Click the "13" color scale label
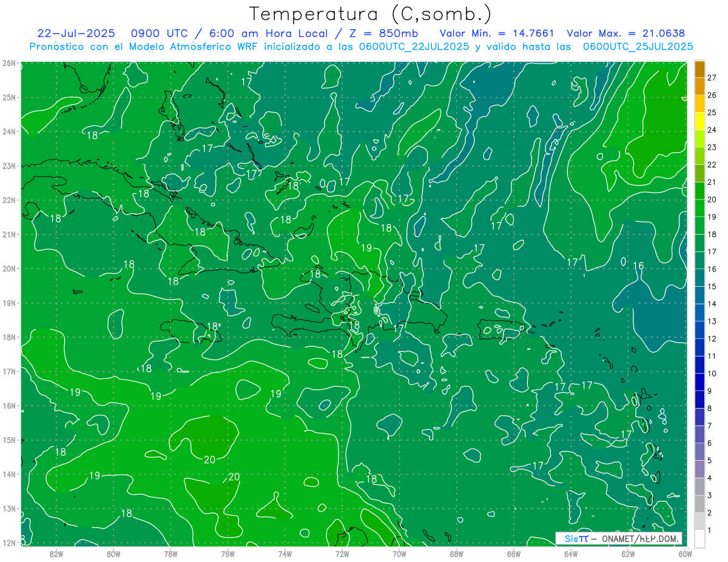Viewport: 728px width, 562px height. tap(712, 321)
